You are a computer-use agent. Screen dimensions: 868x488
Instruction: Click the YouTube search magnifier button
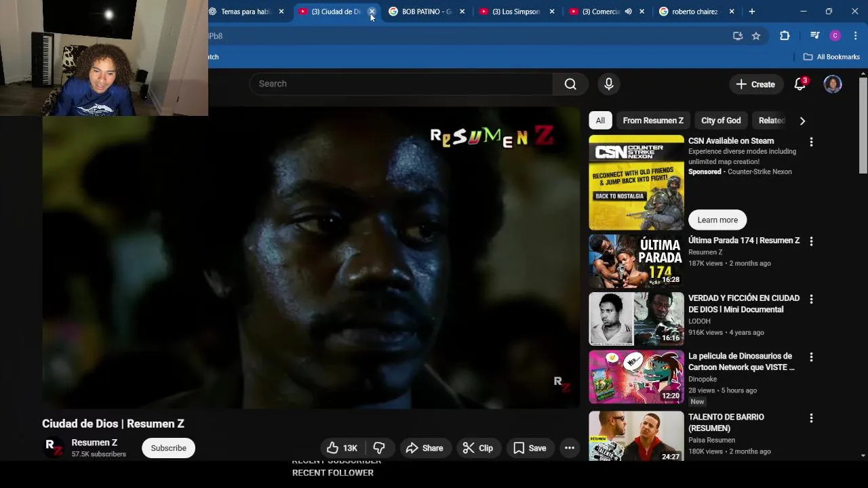[570, 84]
